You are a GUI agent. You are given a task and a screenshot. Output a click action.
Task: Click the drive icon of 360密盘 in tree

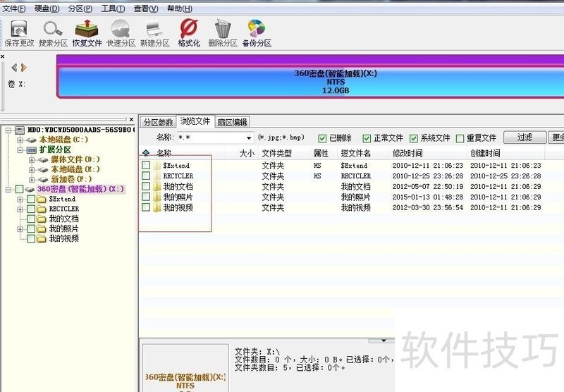[x=30, y=189]
